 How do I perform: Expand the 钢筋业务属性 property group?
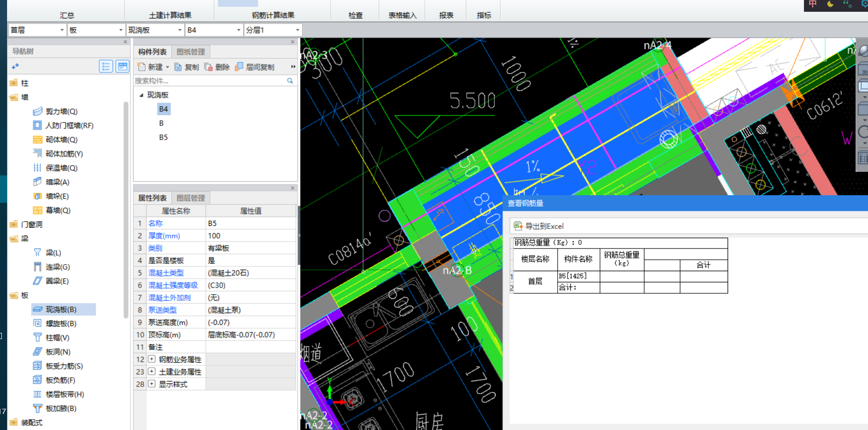tap(152, 359)
